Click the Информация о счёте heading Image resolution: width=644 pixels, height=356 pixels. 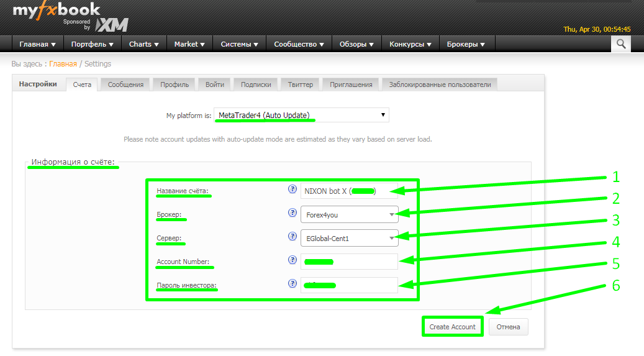click(x=73, y=162)
